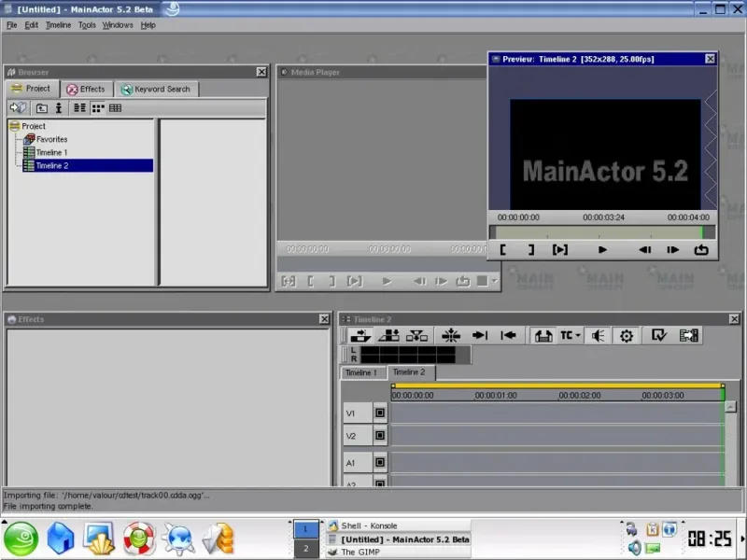Click the trim-to-end arrow icon

480,336
